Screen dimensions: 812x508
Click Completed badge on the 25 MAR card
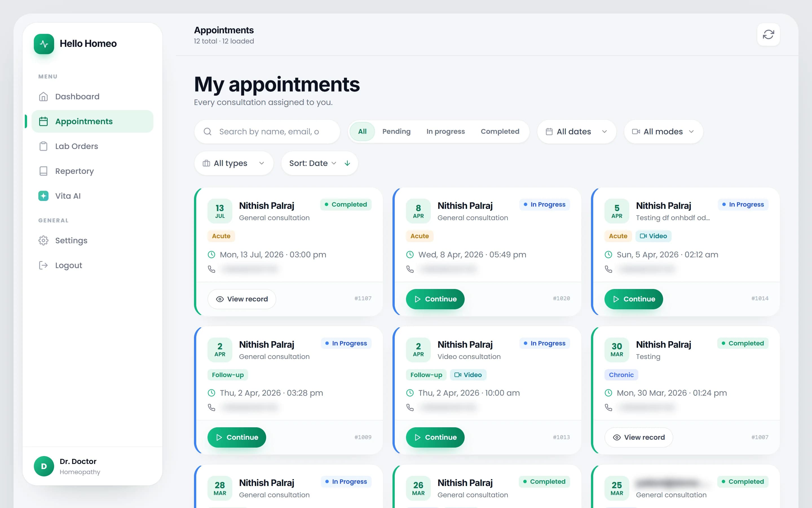[x=743, y=482]
